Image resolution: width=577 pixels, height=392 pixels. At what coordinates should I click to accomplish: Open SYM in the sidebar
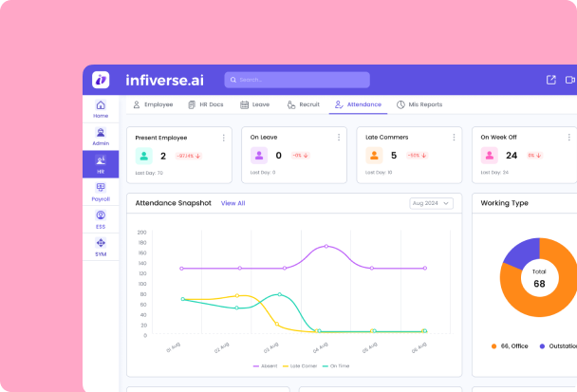[x=101, y=247]
